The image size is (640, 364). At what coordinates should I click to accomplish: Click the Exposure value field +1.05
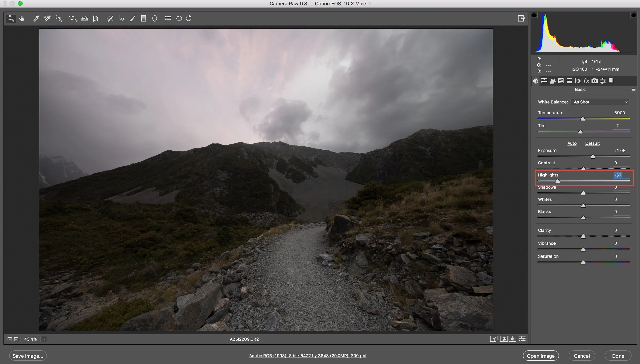click(621, 151)
